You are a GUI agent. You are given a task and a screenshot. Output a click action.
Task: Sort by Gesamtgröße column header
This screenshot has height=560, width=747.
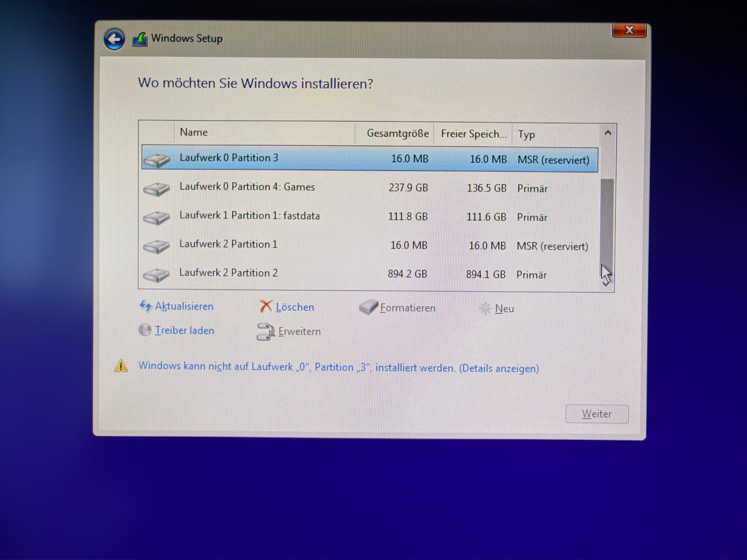click(397, 134)
